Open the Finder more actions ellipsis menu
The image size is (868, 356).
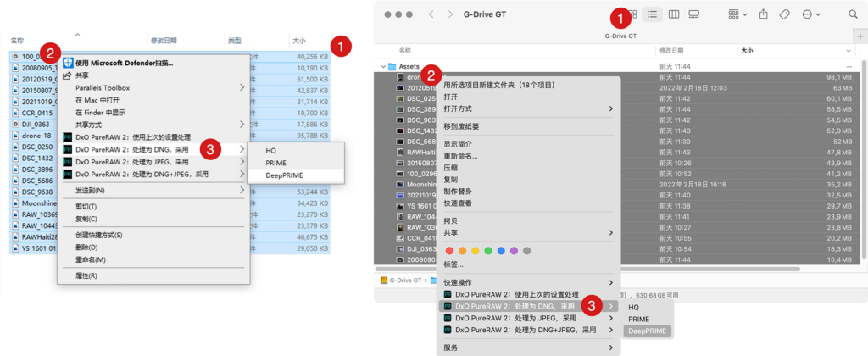(x=811, y=14)
